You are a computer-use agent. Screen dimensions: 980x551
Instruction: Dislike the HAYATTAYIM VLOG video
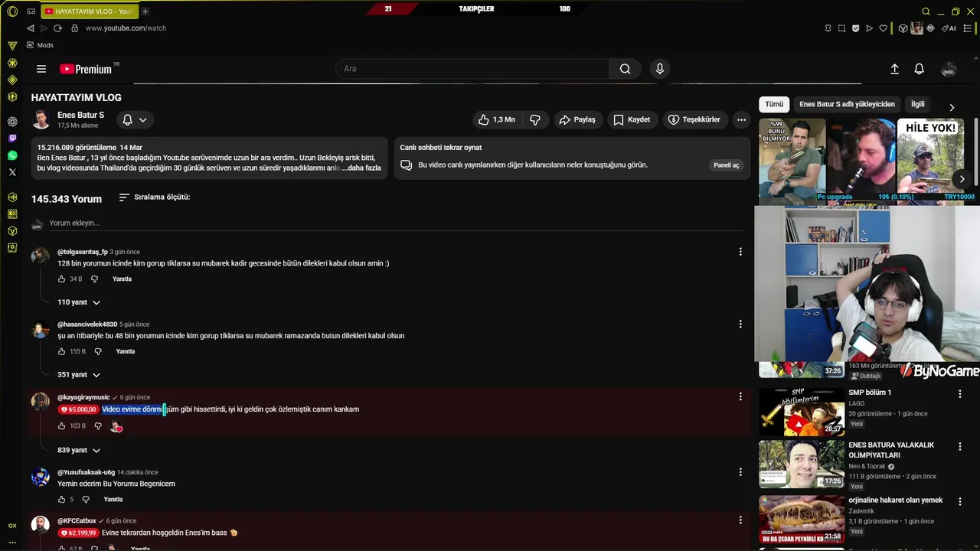(x=535, y=119)
